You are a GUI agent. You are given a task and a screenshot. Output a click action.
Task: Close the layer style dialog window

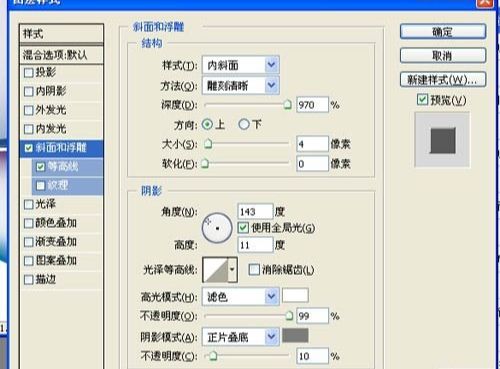click(485, 2)
